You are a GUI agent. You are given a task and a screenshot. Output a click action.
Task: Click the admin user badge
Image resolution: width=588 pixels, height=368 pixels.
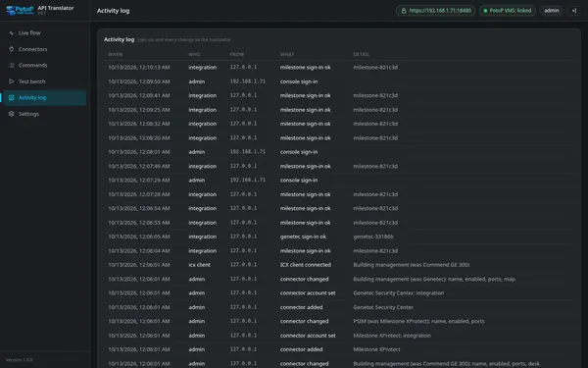551,11
